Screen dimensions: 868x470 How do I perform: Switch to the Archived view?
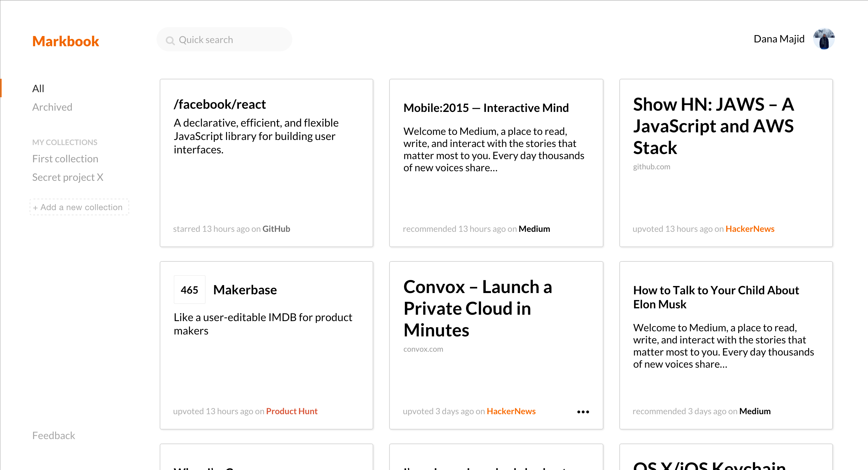(52, 107)
